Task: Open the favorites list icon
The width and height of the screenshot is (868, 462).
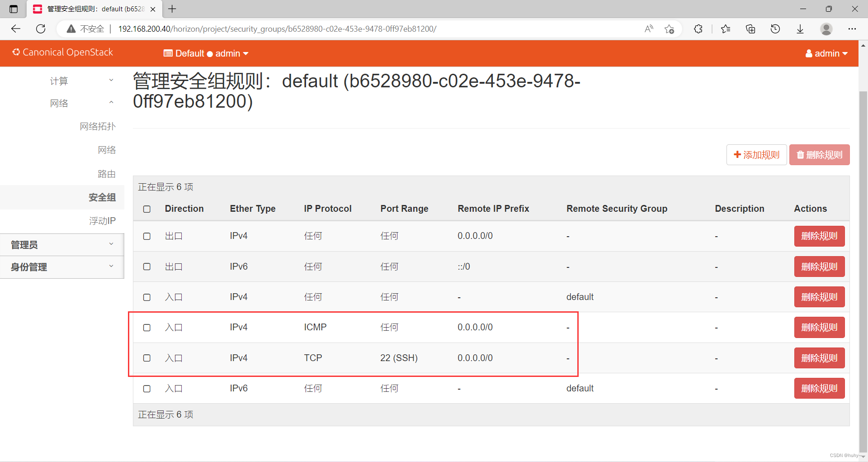Action: tap(726, 29)
